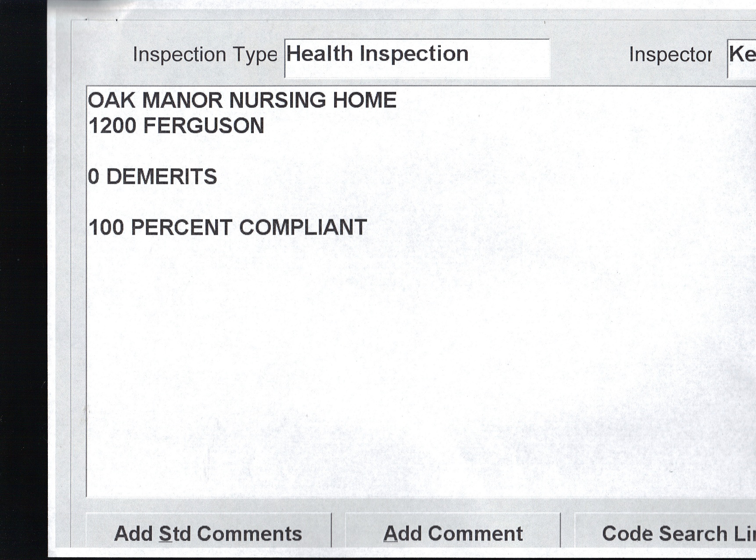756x560 pixels.
Task: Click the Inspector label
Action: coord(670,55)
